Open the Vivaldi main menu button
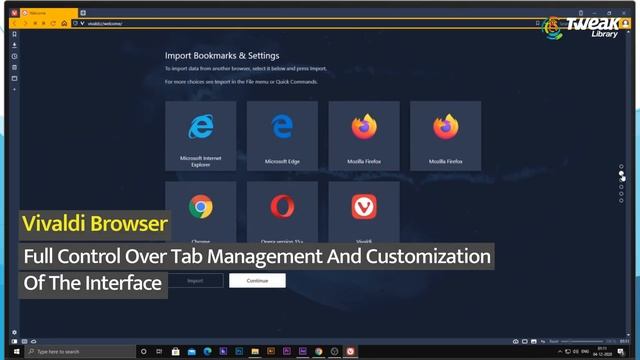The height and width of the screenshot is (360, 640). tap(14, 13)
